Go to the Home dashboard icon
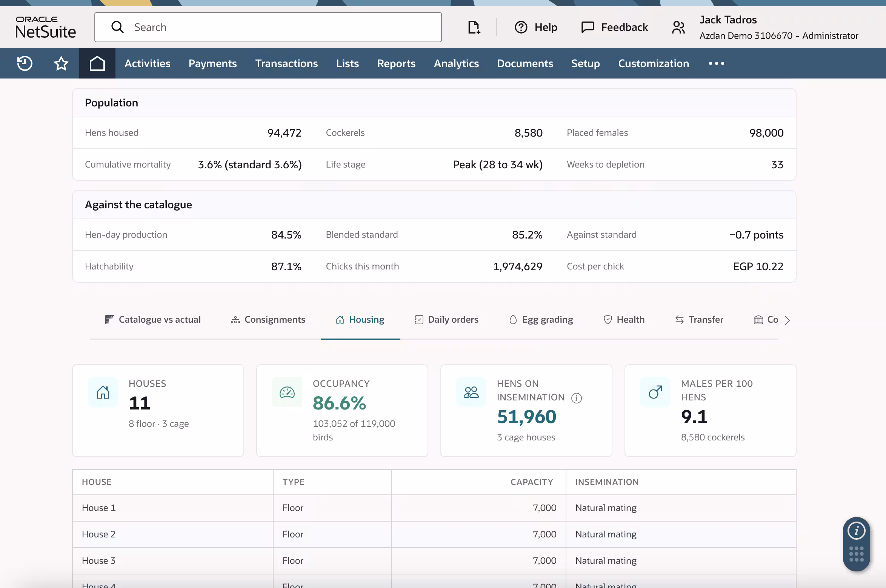This screenshot has width=886, height=588. [97, 63]
